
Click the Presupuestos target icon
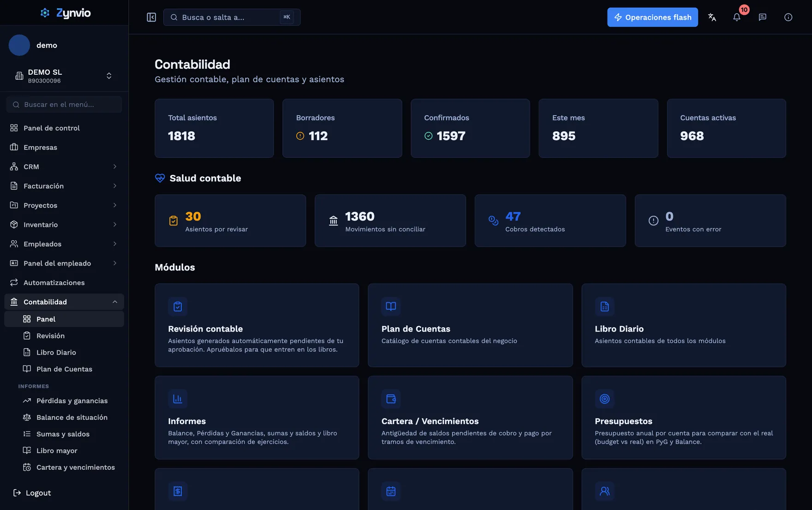(604, 399)
